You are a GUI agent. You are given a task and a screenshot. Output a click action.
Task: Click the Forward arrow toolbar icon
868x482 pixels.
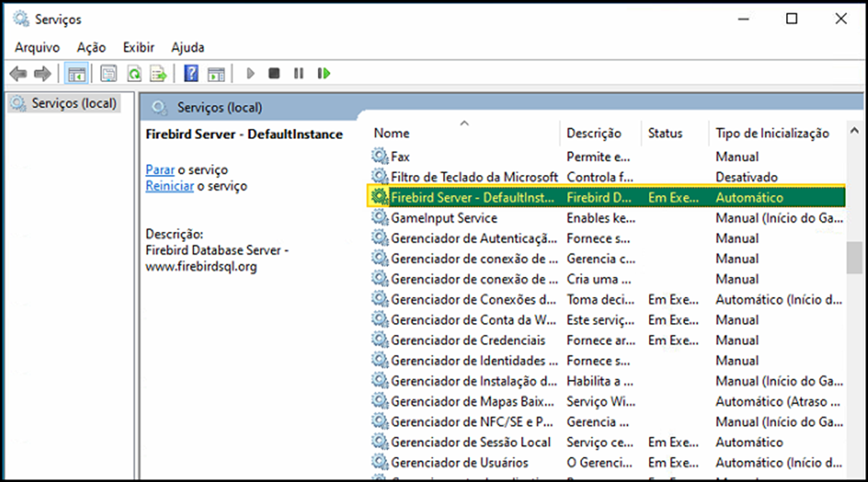click(x=43, y=73)
